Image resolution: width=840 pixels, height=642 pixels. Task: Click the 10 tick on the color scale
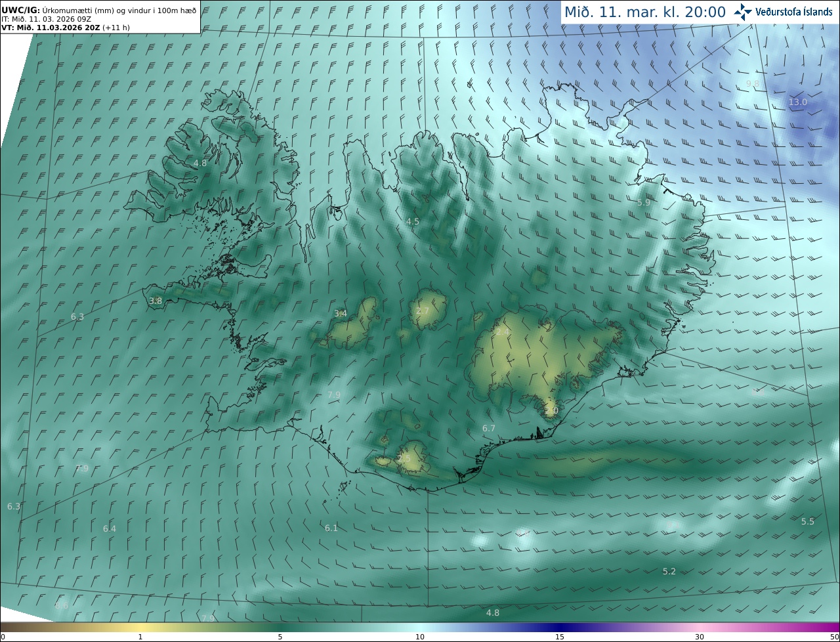[420, 637]
